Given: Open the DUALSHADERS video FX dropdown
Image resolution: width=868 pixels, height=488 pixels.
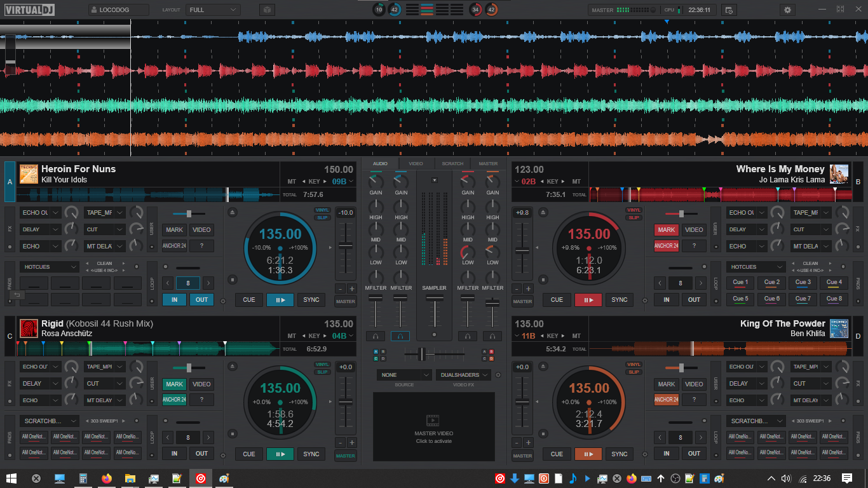Looking at the screenshot, I should point(463,375).
